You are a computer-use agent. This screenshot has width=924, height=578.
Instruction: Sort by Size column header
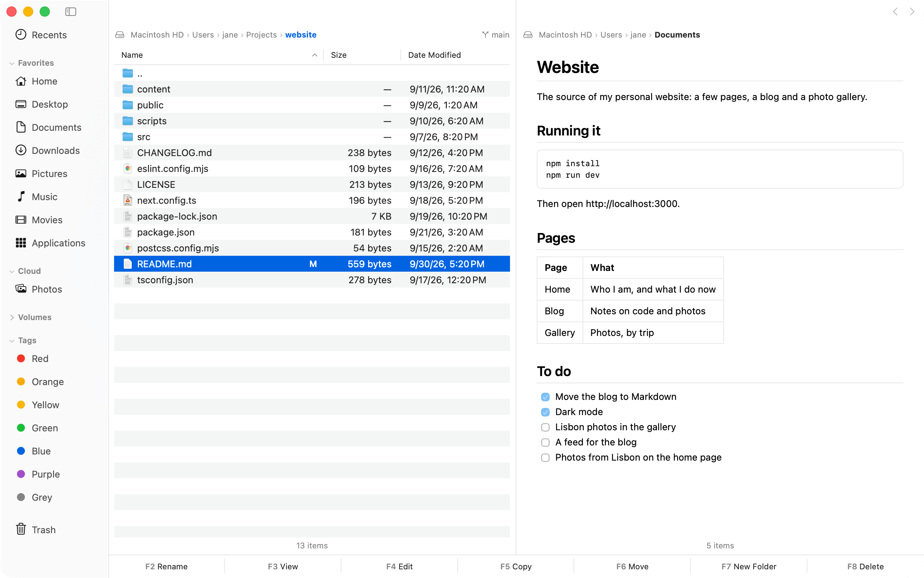(x=339, y=55)
